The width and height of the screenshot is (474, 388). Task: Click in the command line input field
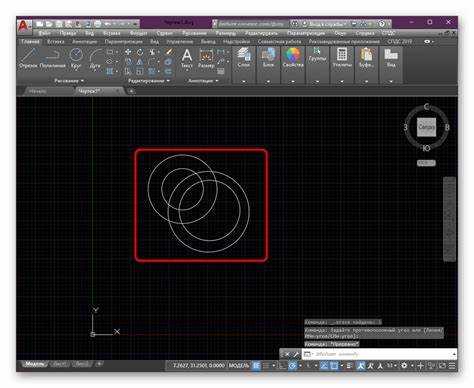point(379,354)
